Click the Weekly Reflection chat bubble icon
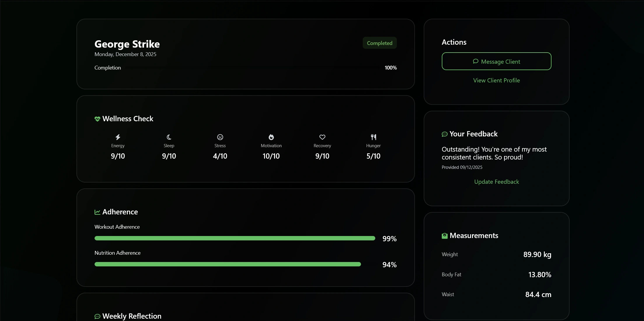 [x=97, y=316]
